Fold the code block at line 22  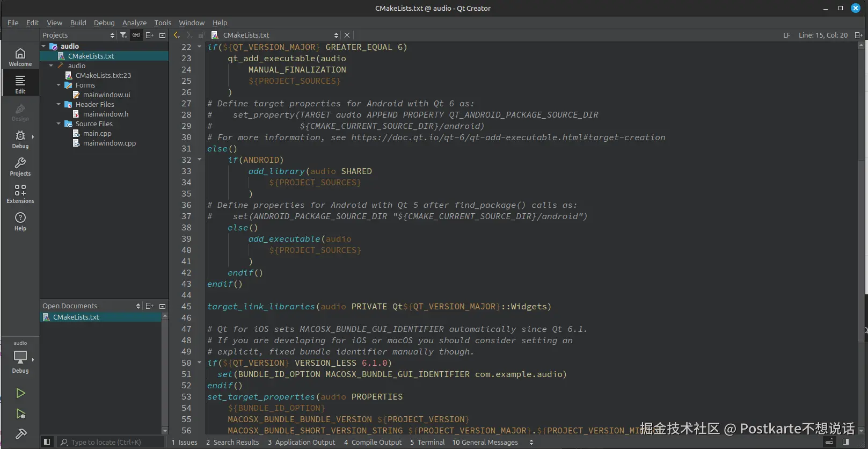pyautogui.click(x=200, y=47)
